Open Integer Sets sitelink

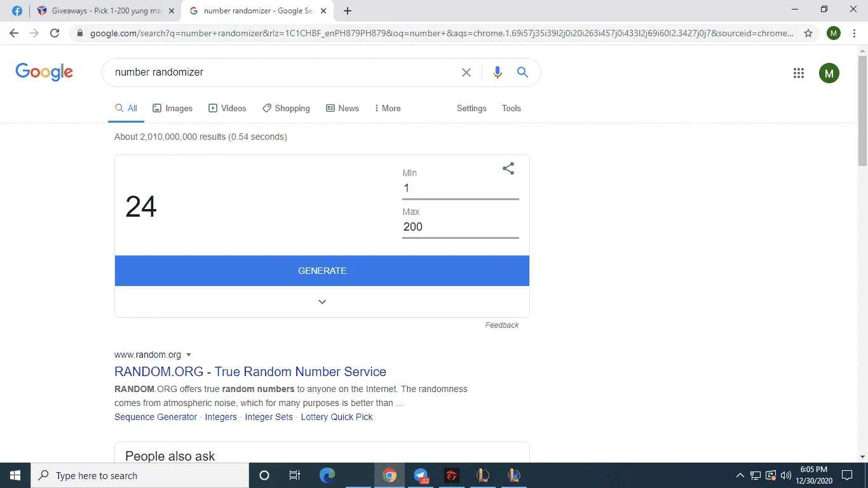269,417
